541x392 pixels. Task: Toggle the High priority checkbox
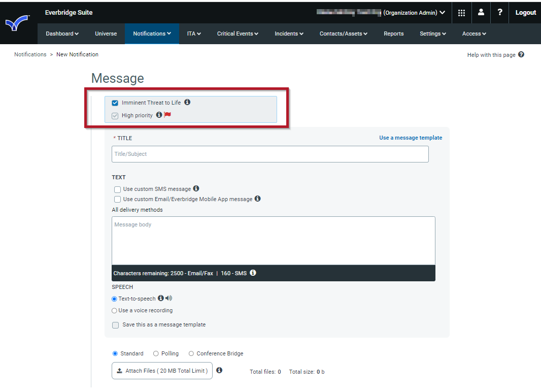point(115,116)
